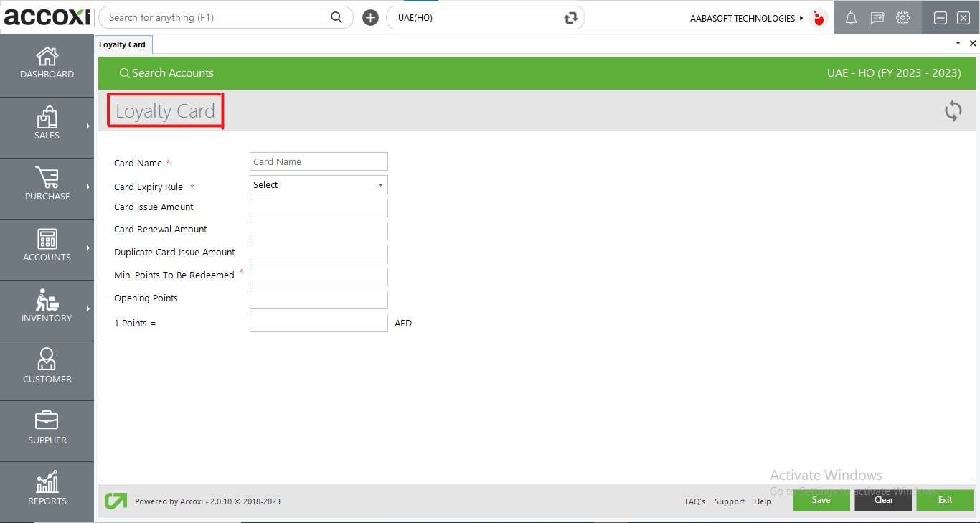Click the plus quick-add icon
The height and width of the screenshot is (523, 980).
370,18
